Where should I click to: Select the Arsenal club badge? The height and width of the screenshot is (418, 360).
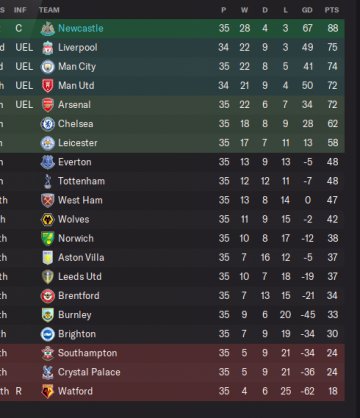coord(47,105)
